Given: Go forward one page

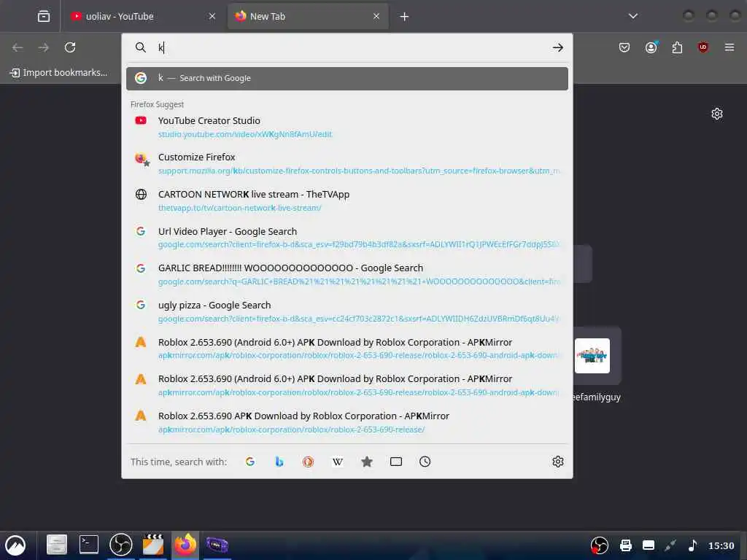Looking at the screenshot, I should (x=43, y=47).
